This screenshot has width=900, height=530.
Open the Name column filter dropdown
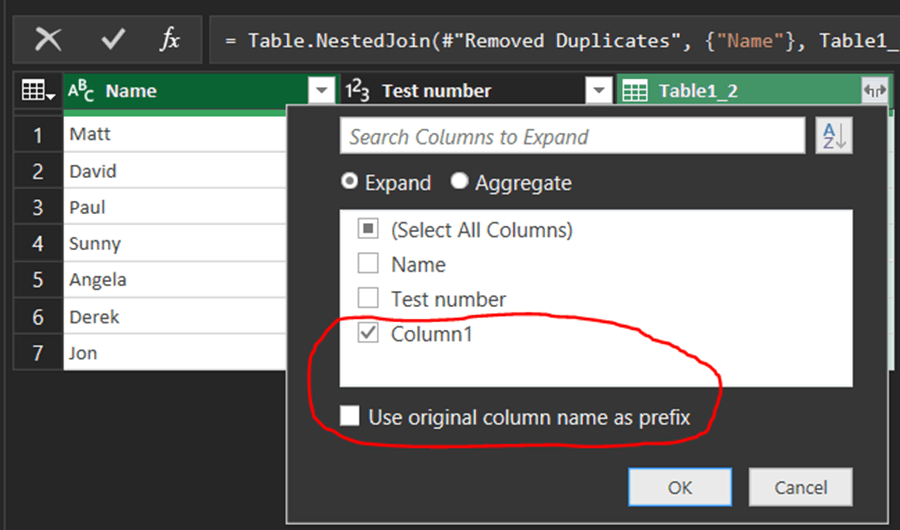tap(321, 91)
